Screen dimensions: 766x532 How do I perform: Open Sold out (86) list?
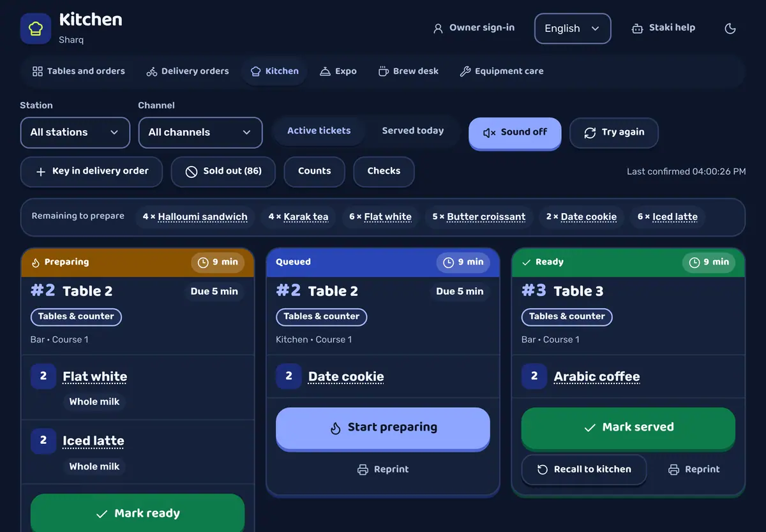[223, 172]
